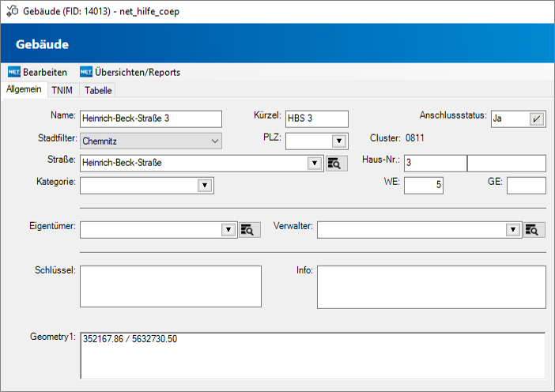Click the Kürzel field showing HBS 3

pyautogui.click(x=317, y=119)
